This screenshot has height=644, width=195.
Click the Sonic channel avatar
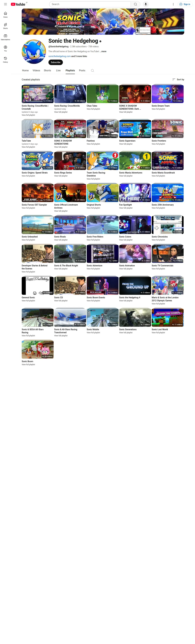tap(34, 52)
